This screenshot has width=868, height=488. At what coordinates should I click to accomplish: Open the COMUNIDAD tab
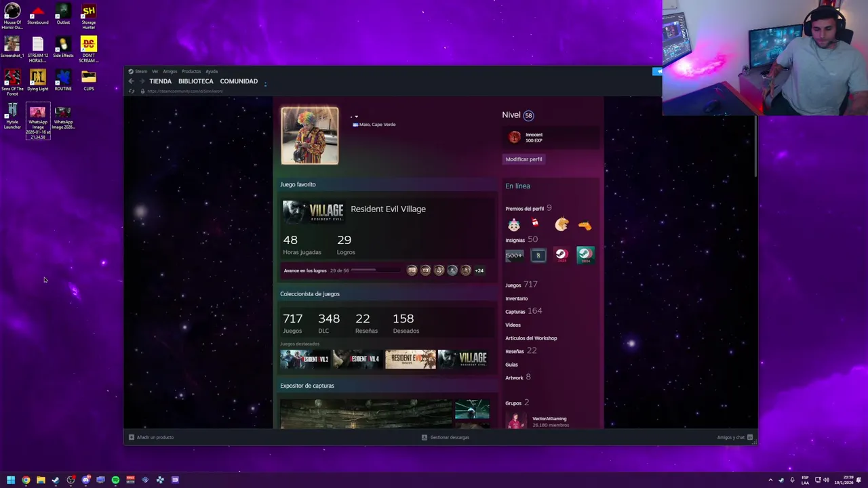coord(239,81)
